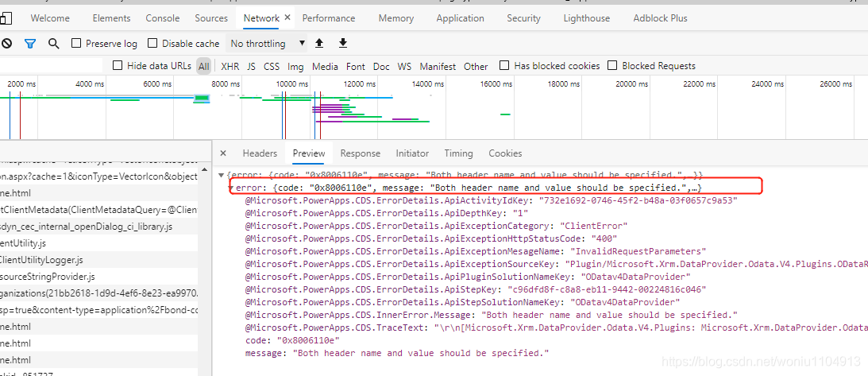Filter requests by Img

click(x=295, y=67)
